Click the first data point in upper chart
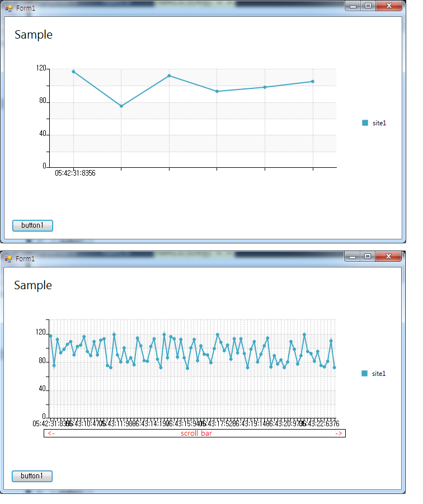The width and height of the screenshot is (423, 504). click(75, 73)
